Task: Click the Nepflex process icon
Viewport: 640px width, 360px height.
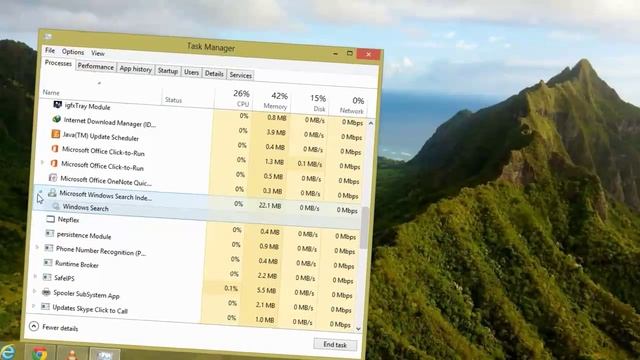Action: 51,219
